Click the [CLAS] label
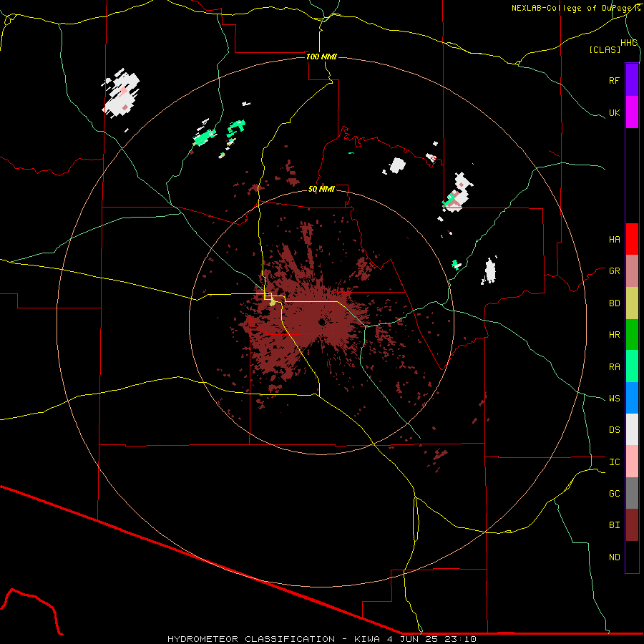The width and height of the screenshot is (644, 644). [x=605, y=49]
